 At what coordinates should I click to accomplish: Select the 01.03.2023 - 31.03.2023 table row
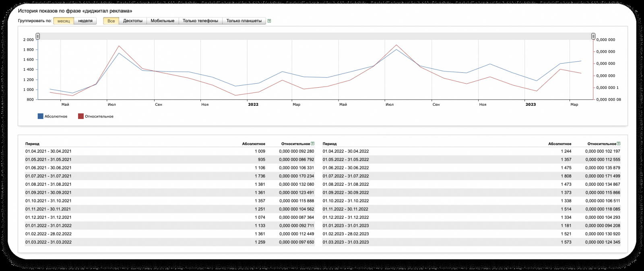tap(346, 242)
